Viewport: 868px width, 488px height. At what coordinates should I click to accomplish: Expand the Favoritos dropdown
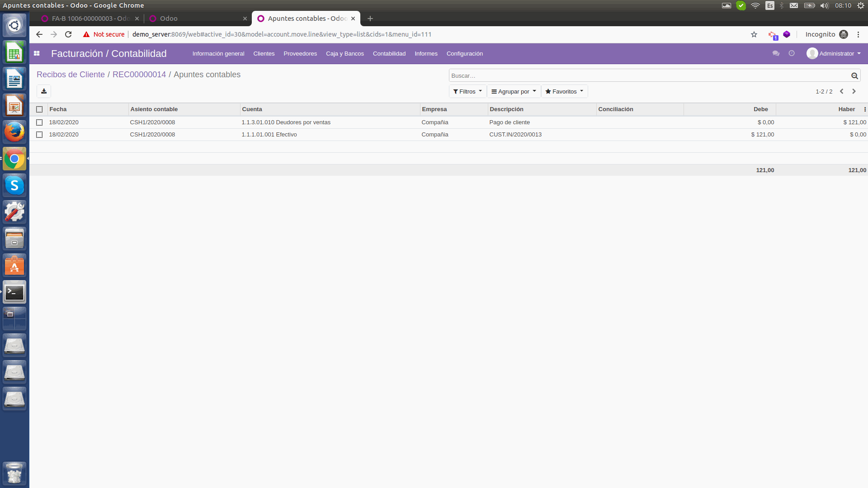564,91
